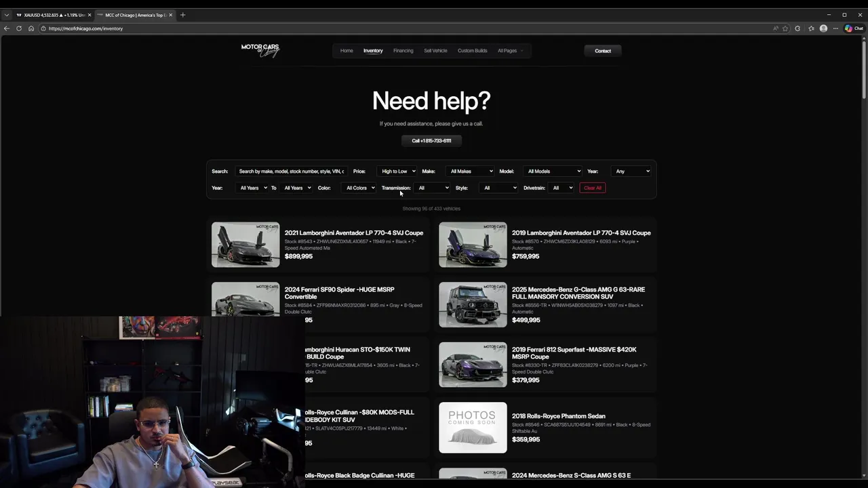
Task: Open the 2024 Ferrari SF90 Spider thumbnail
Action: click(245, 300)
